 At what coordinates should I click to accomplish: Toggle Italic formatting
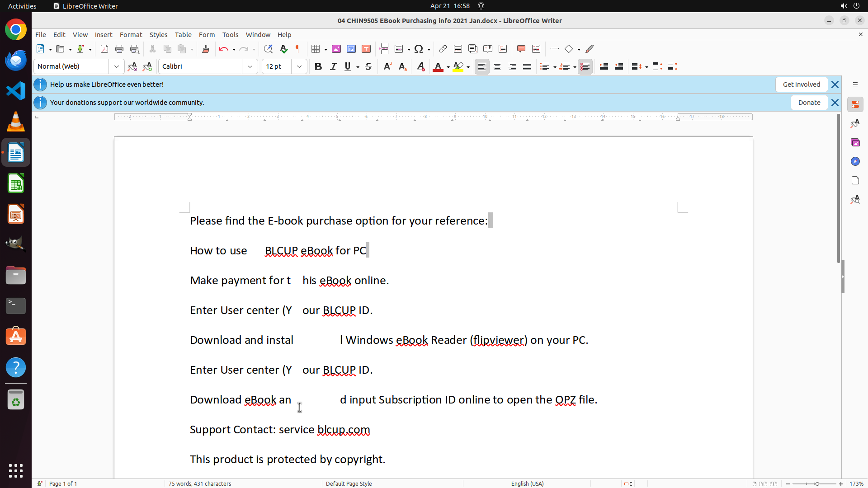click(334, 66)
